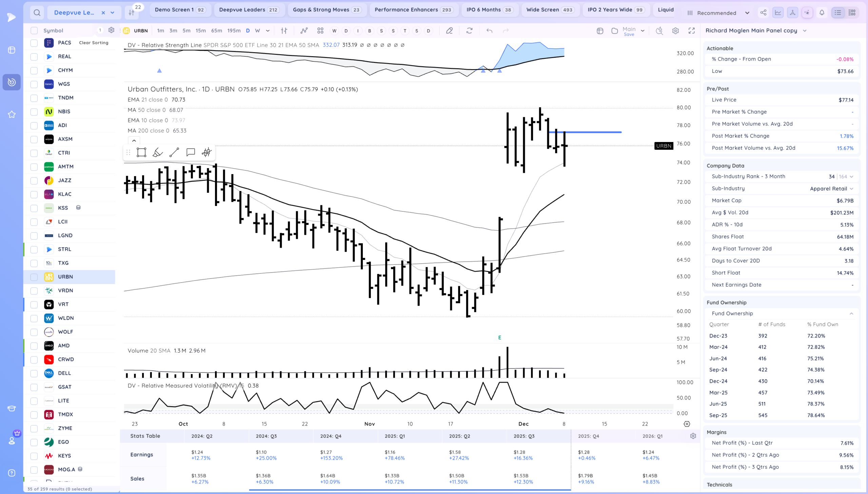Click the eraser icon in chart toolbar
The height and width of the screenshot is (494, 868).
pos(450,31)
